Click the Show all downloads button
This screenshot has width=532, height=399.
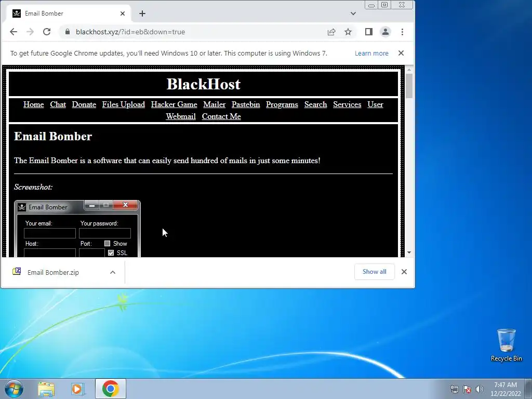(374, 272)
